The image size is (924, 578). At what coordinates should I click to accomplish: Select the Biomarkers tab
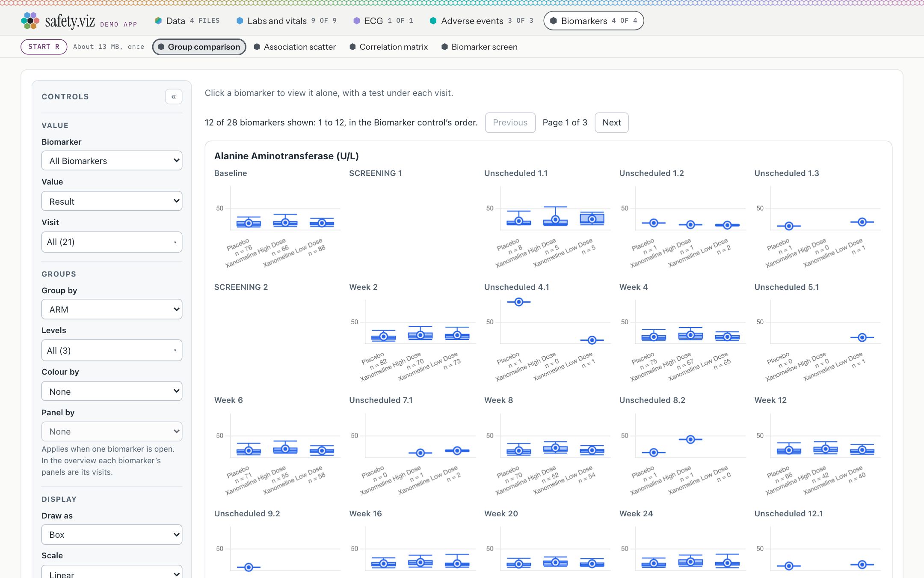593,21
